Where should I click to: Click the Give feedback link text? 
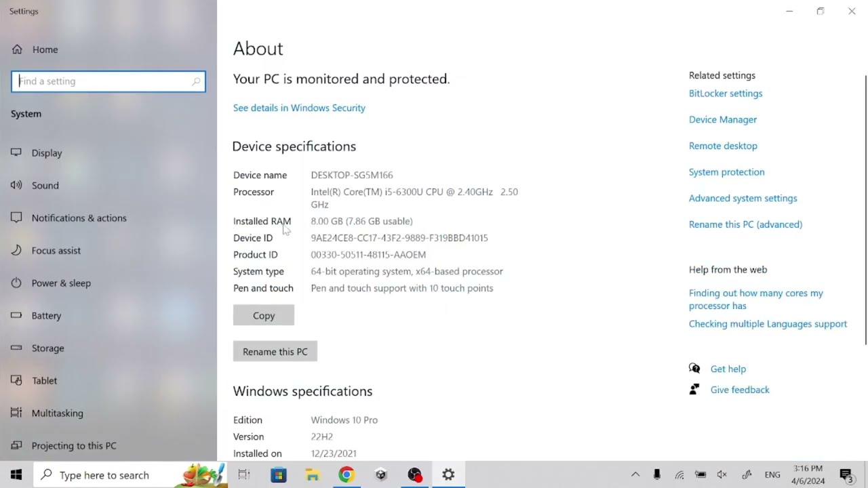pos(740,390)
